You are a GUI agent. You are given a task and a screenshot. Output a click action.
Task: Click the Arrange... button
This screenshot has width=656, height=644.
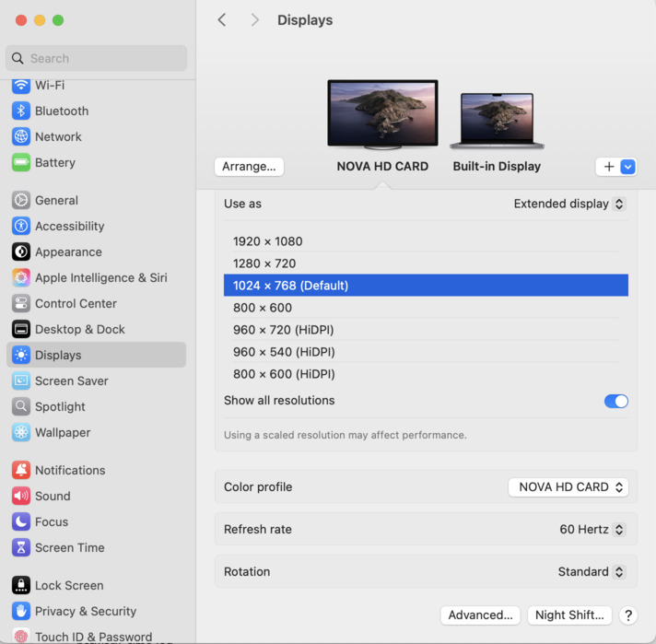[249, 167]
